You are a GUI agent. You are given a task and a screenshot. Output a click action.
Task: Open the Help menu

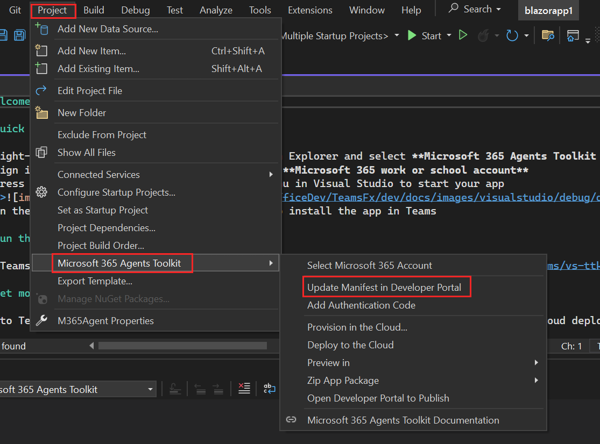(411, 10)
